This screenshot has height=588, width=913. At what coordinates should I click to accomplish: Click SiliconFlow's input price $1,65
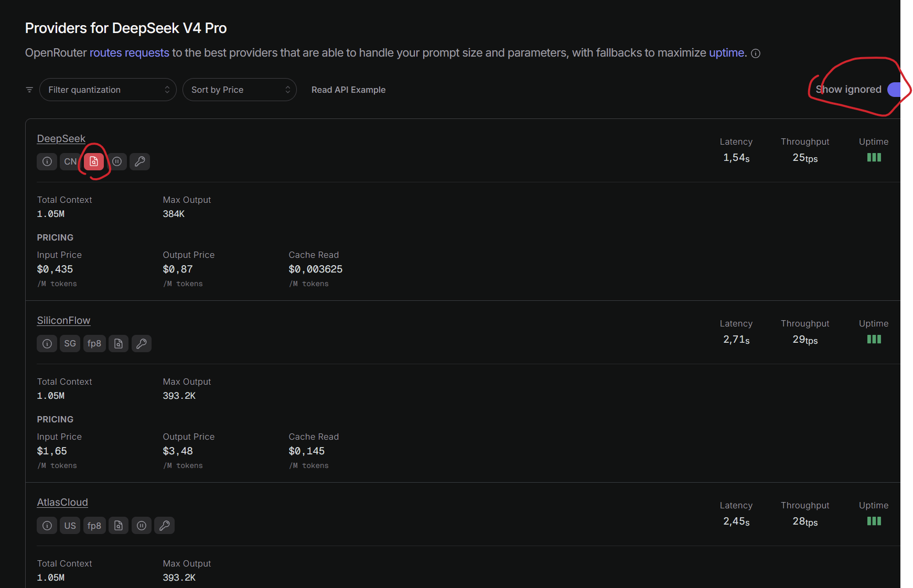[x=52, y=451]
